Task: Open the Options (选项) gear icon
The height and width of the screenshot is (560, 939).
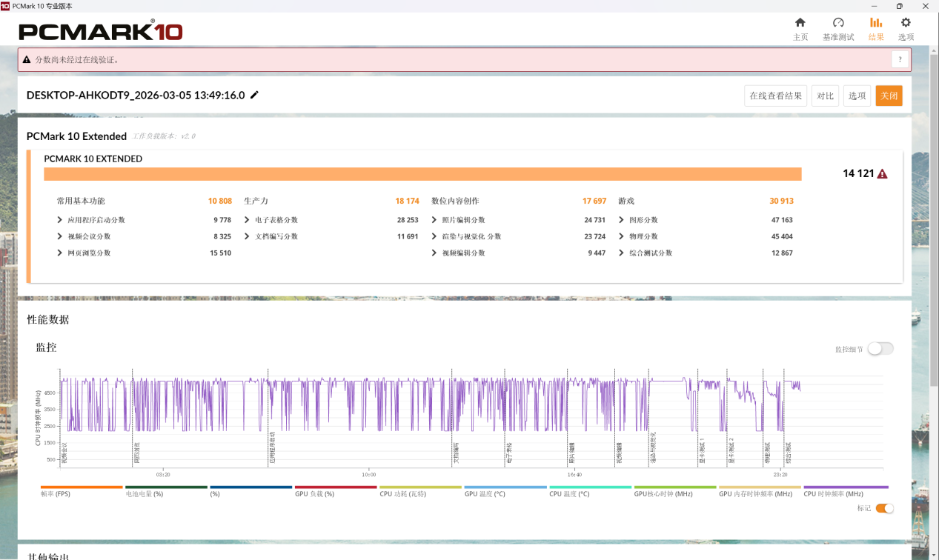Action: (906, 23)
